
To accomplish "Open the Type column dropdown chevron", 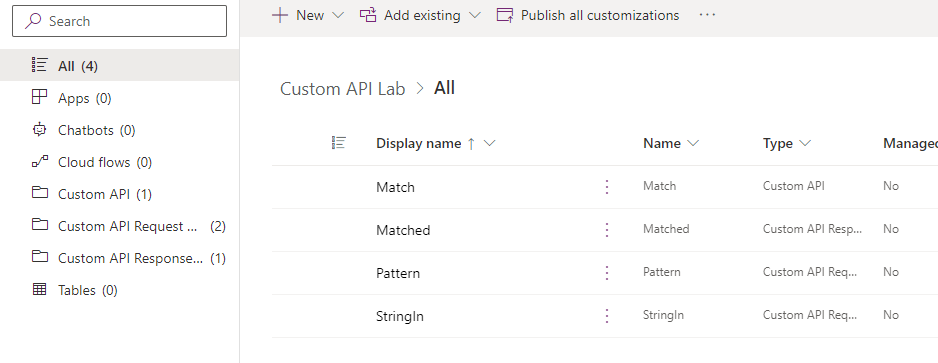I will [805, 144].
